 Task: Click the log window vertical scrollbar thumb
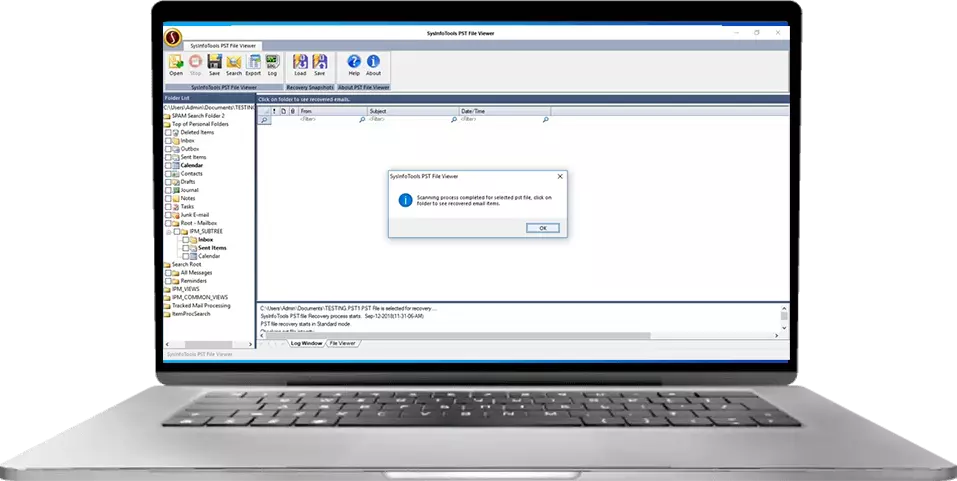[x=784, y=316]
